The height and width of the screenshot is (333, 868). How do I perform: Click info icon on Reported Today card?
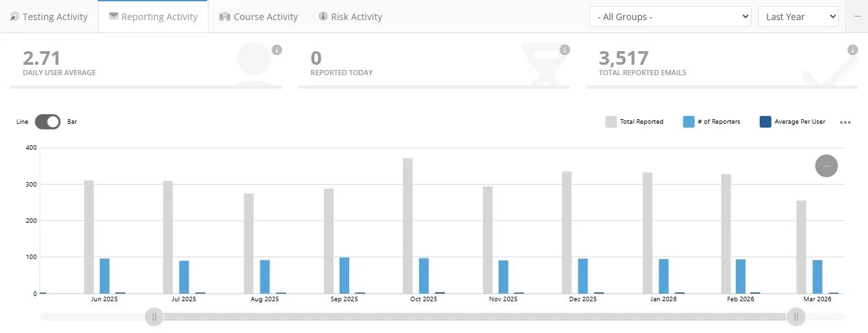(564, 50)
